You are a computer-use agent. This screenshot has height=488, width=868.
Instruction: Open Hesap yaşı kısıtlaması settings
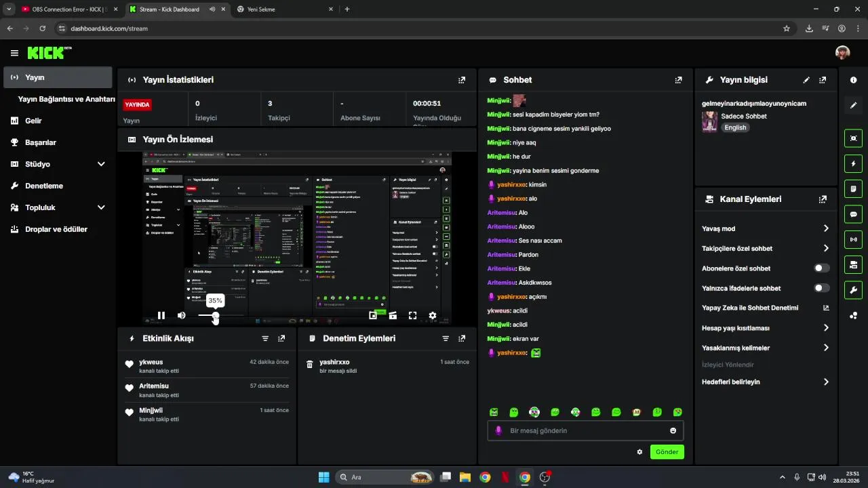tap(766, 328)
